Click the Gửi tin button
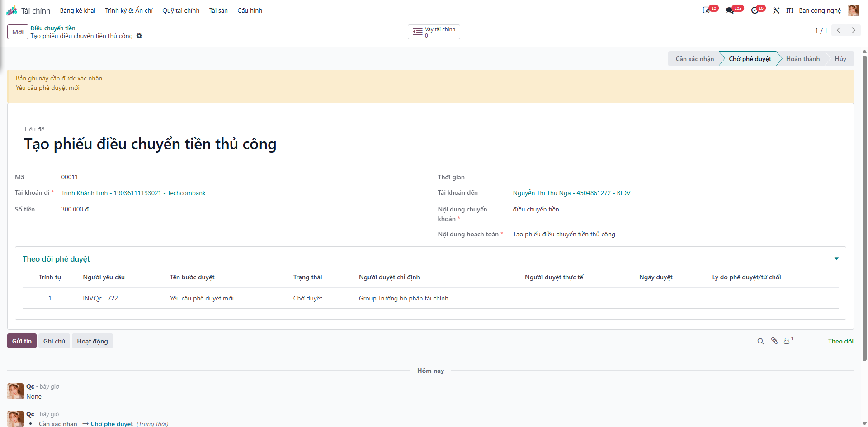The height and width of the screenshot is (427, 868). tap(22, 341)
